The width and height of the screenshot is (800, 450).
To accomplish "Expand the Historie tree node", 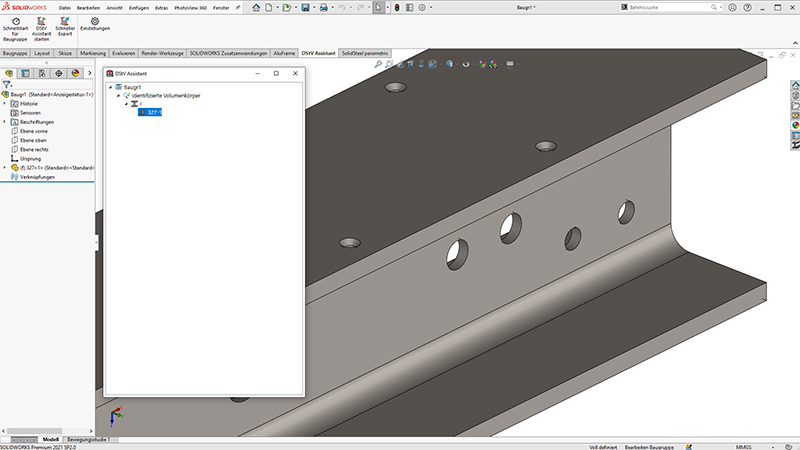I will coord(5,104).
